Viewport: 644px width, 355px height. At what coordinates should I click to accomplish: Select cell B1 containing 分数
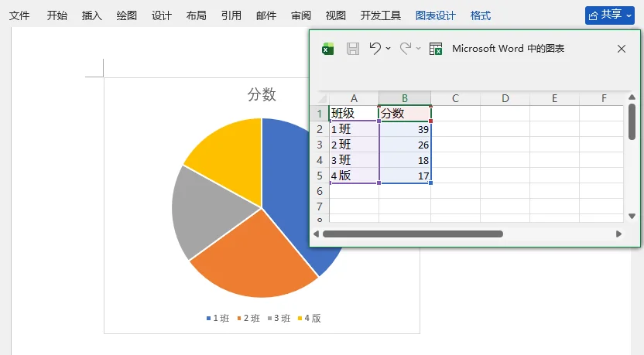[x=405, y=113]
